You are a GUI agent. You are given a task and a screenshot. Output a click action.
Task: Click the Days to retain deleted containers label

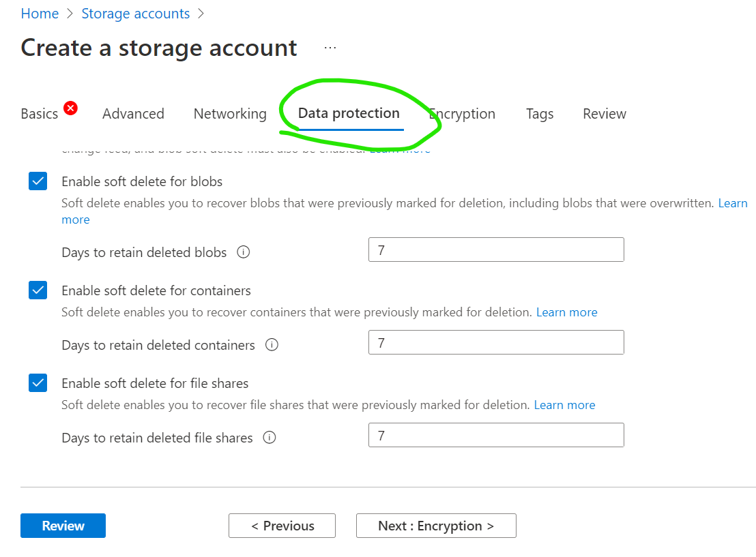coord(158,346)
